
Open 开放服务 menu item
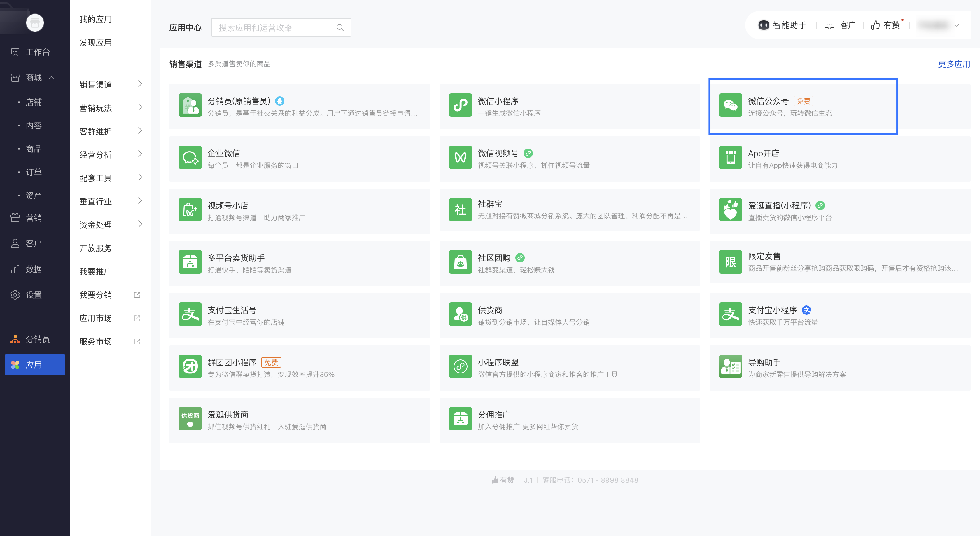click(95, 248)
